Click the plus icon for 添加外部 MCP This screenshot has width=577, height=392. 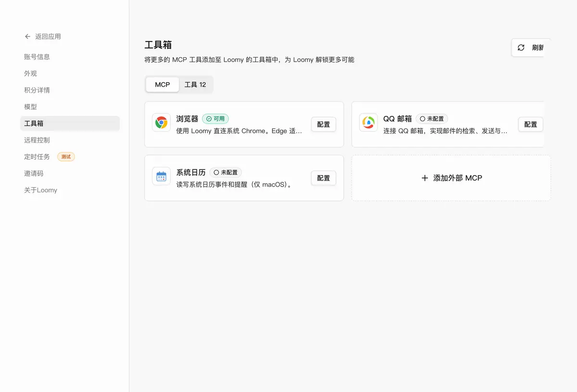425,178
